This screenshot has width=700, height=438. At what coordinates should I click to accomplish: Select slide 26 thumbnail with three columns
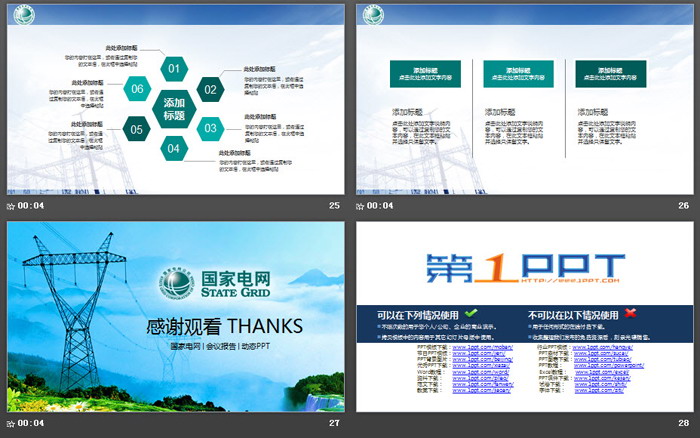pyautogui.click(x=525, y=99)
